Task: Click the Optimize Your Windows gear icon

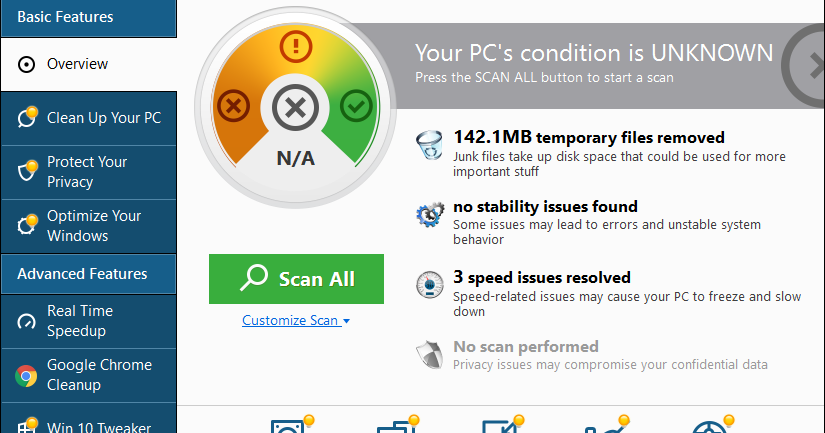Action: click(x=27, y=224)
